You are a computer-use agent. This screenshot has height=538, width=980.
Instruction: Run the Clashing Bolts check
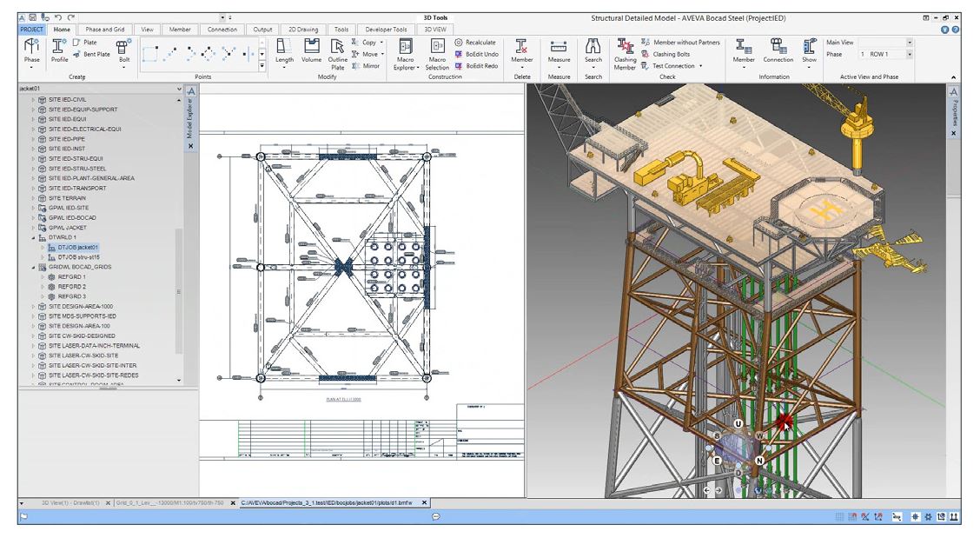tap(665, 55)
